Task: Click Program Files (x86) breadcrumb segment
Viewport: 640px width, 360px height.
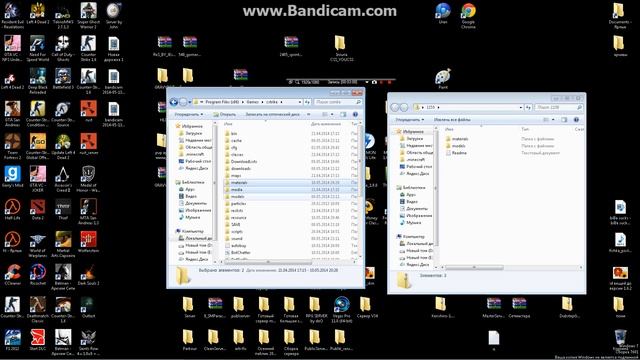Action: 222,102
